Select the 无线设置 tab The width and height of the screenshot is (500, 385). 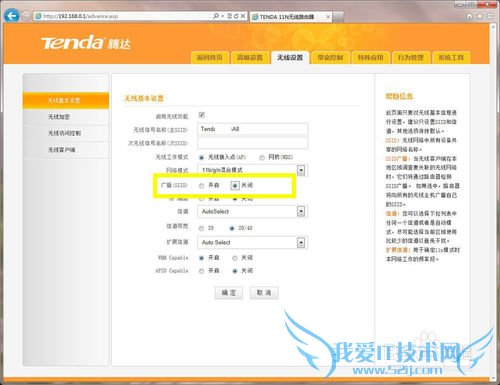pos(290,57)
